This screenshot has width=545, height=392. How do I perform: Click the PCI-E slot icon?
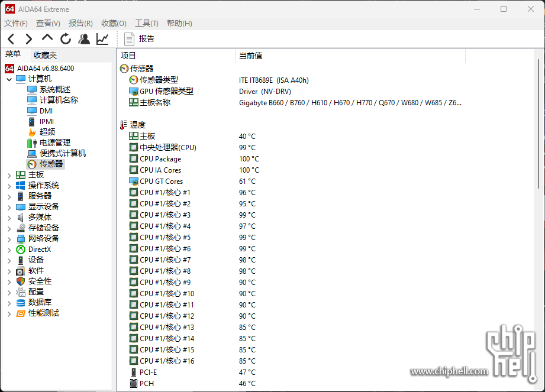pyautogui.click(x=134, y=372)
